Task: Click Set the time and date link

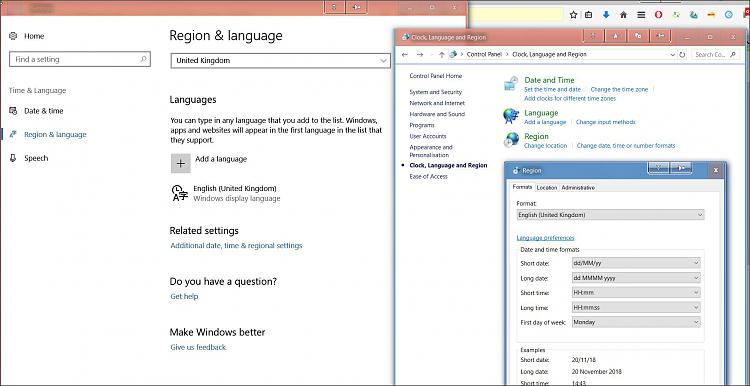Action: tap(552, 89)
